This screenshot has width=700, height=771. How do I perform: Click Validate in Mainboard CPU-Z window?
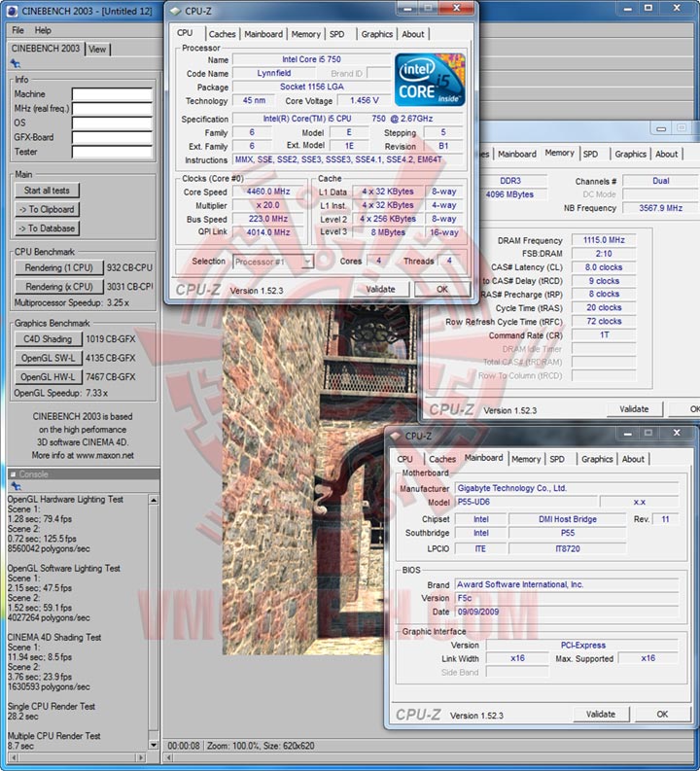point(601,714)
